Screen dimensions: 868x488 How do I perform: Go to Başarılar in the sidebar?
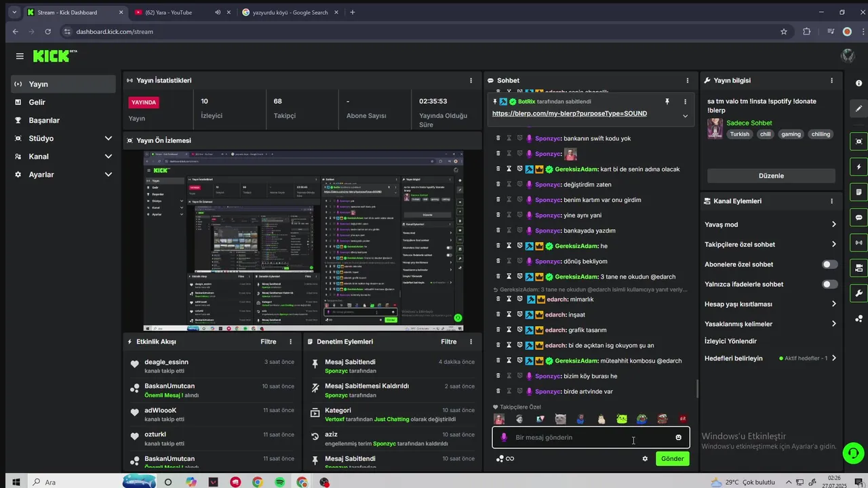(x=63, y=120)
